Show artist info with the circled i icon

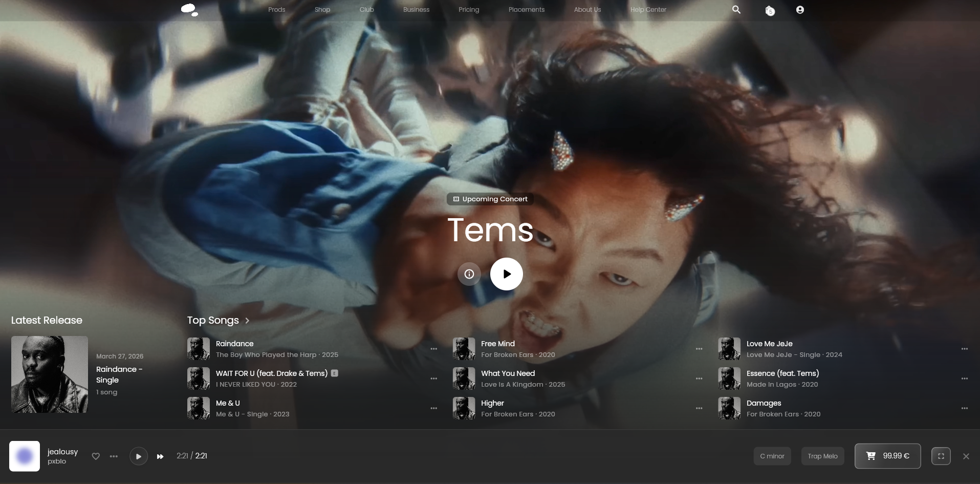469,274
